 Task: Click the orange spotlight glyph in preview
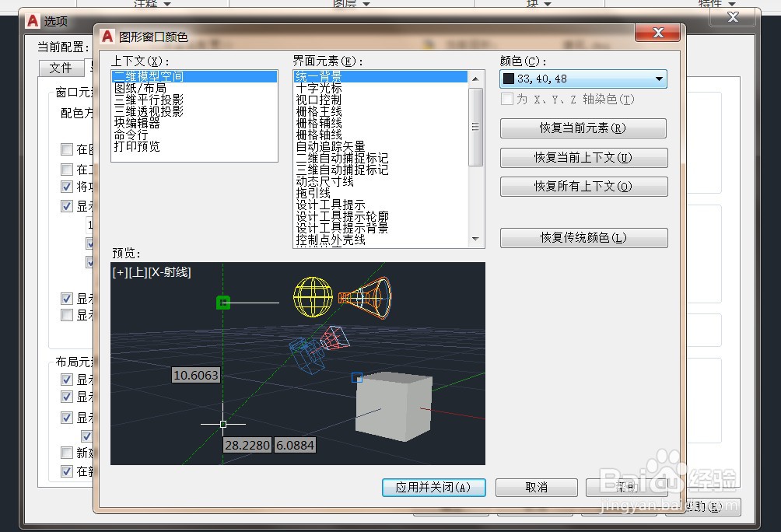tap(365, 297)
